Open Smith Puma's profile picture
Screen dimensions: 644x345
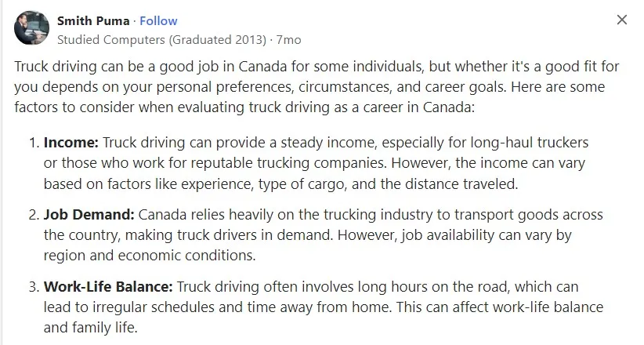point(31,27)
